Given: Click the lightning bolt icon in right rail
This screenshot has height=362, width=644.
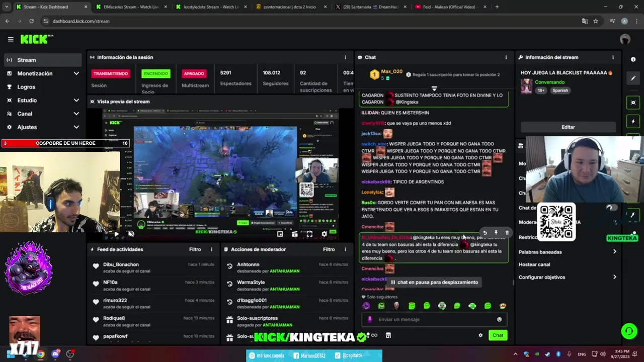Looking at the screenshot, I should coord(633,122).
